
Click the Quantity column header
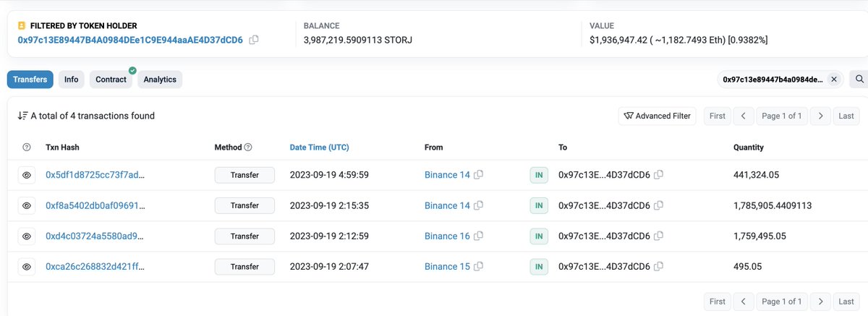(x=749, y=148)
